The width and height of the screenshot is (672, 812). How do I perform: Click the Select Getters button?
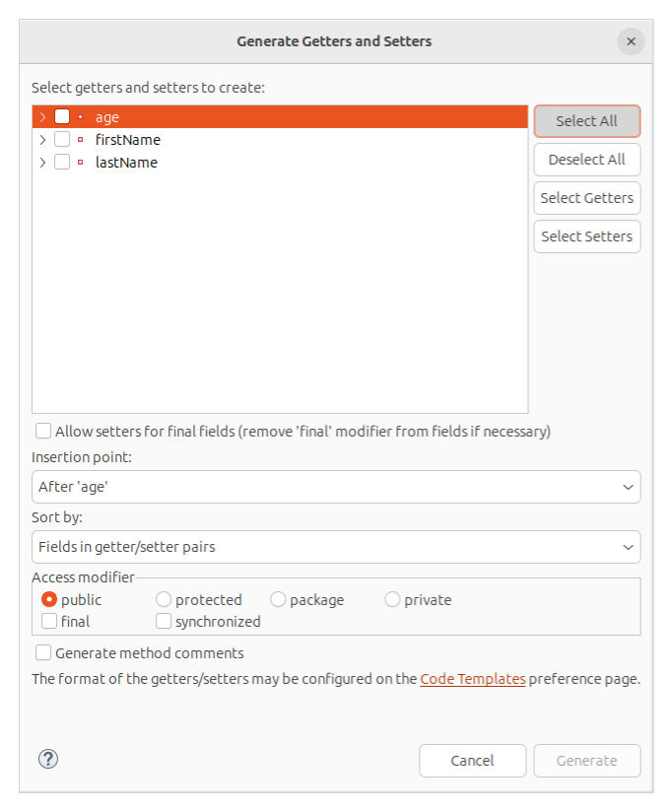586,197
